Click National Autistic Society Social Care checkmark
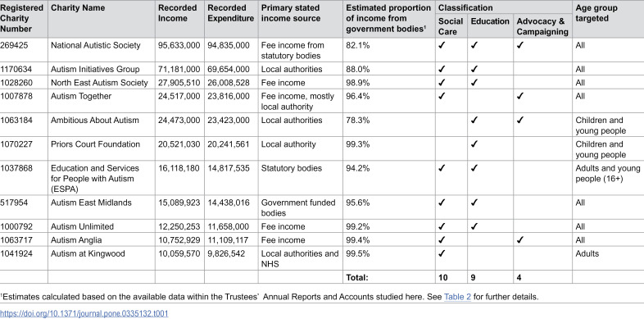Viewport: 644px width, 319px height. tap(442, 46)
